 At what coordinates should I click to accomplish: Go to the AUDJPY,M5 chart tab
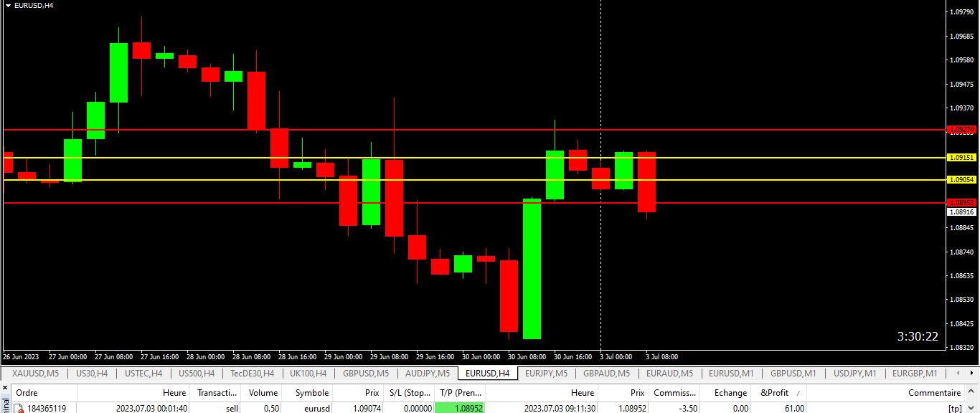pos(428,374)
